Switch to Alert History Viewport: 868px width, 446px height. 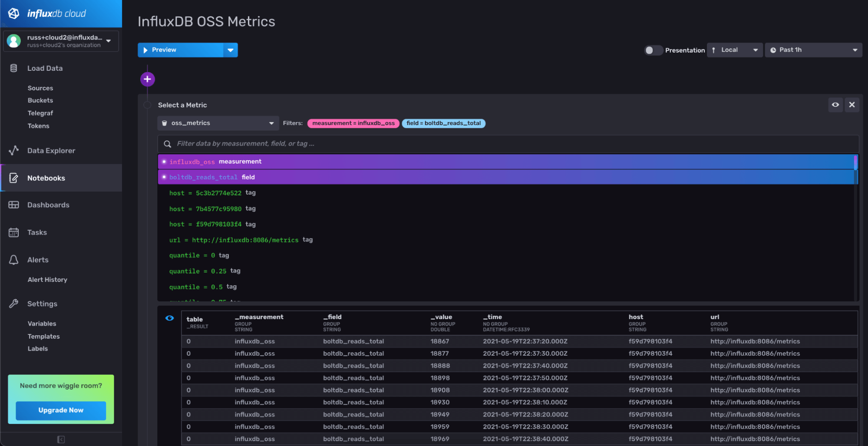coord(47,279)
